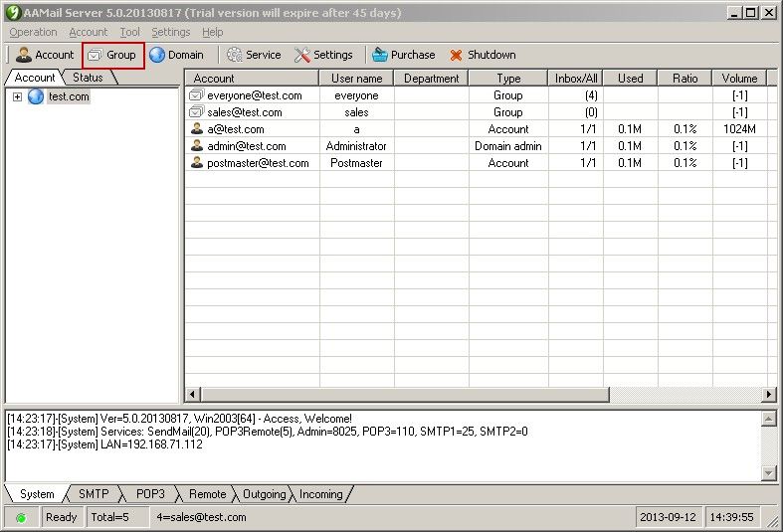Viewport: 783px width, 532px height.
Task: Click the Ready status bar label
Action: tap(61, 517)
